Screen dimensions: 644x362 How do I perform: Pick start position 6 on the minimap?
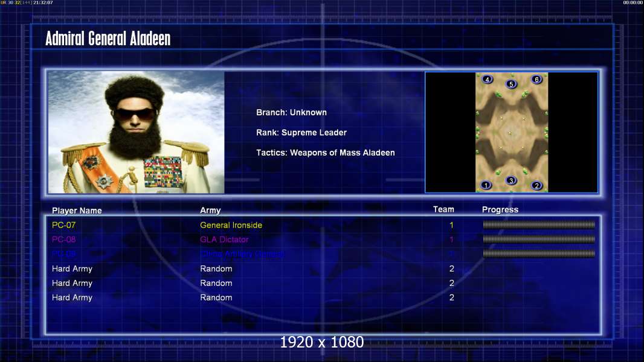(536, 80)
